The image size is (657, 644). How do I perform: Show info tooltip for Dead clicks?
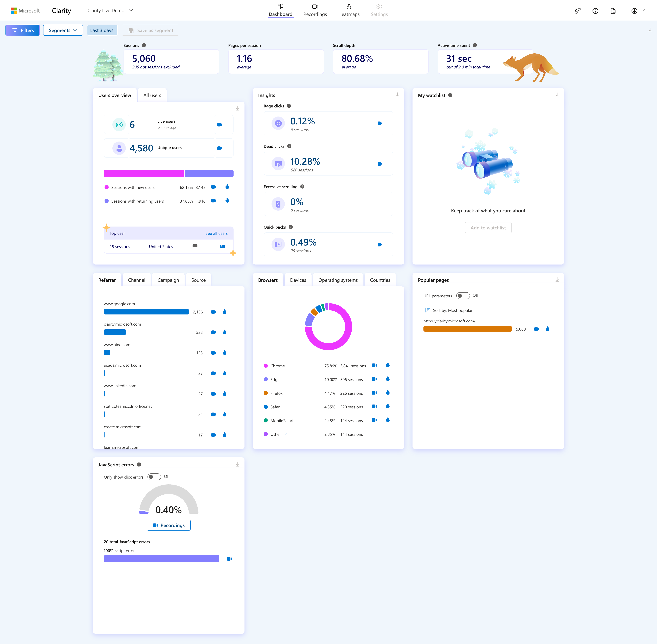pyautogui.click(x=289, y=146)
